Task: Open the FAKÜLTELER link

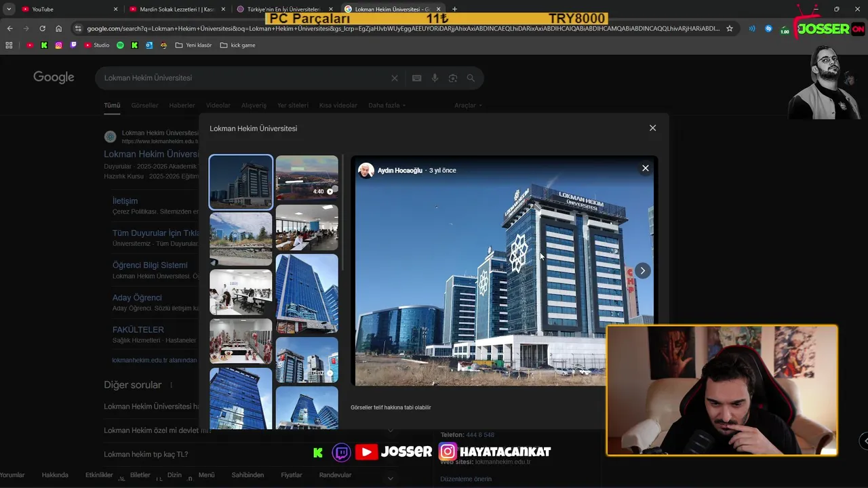Action: (138, 329)
